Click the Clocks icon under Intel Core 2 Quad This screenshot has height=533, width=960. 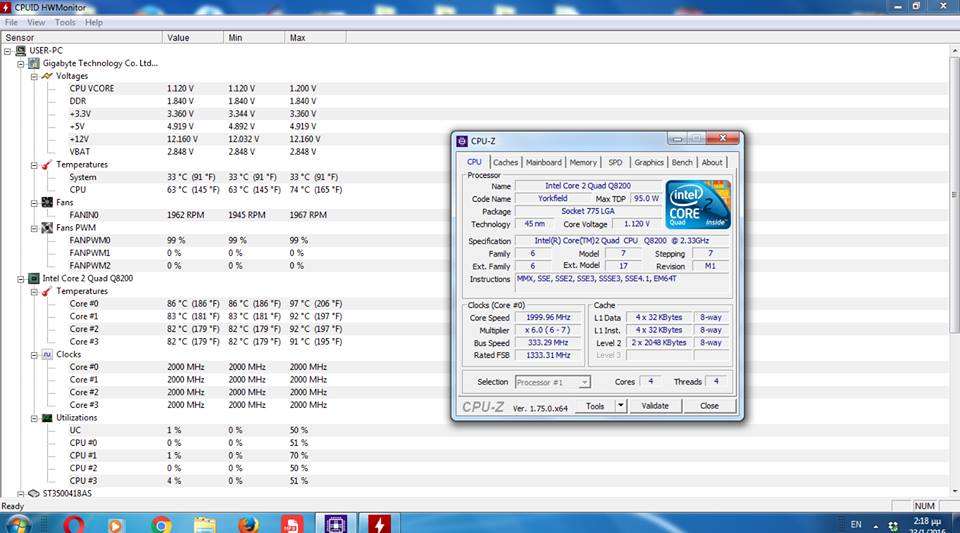tap(46, 355)
